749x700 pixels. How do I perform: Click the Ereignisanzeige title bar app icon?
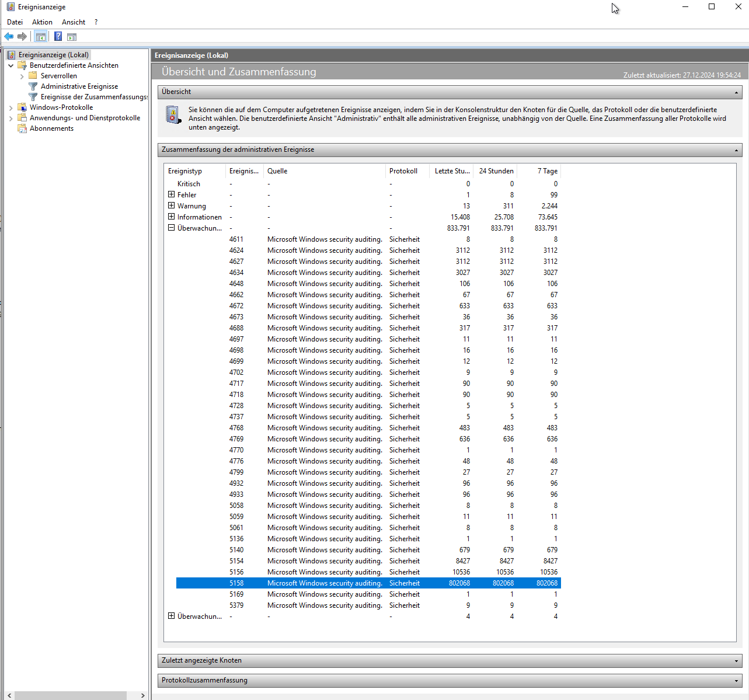[x=11, y=7]
